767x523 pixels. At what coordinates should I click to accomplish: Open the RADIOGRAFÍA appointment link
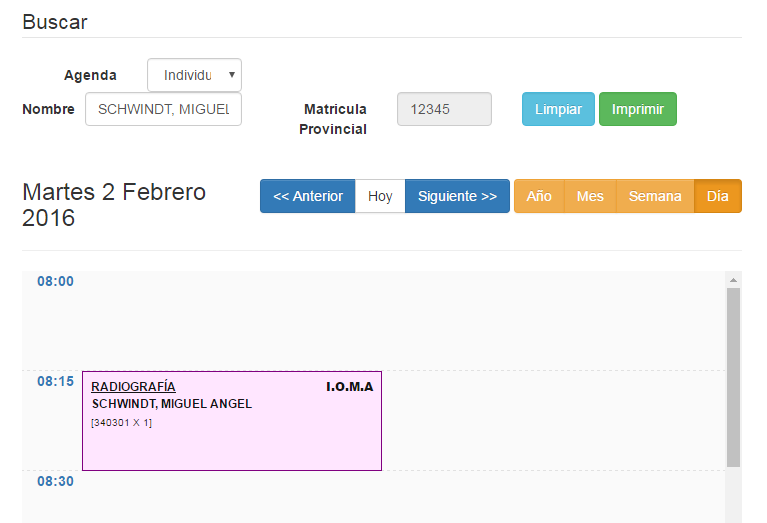click(133, 387)
